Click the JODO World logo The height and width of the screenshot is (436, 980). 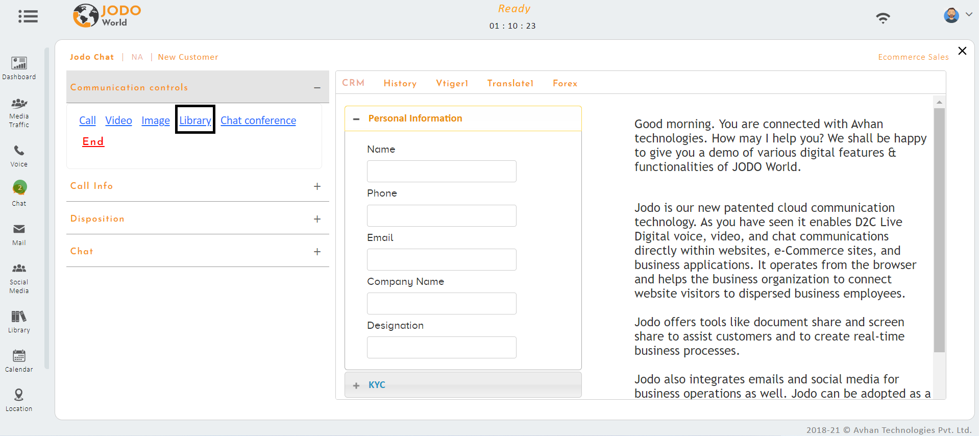click(x=107, y=16)
